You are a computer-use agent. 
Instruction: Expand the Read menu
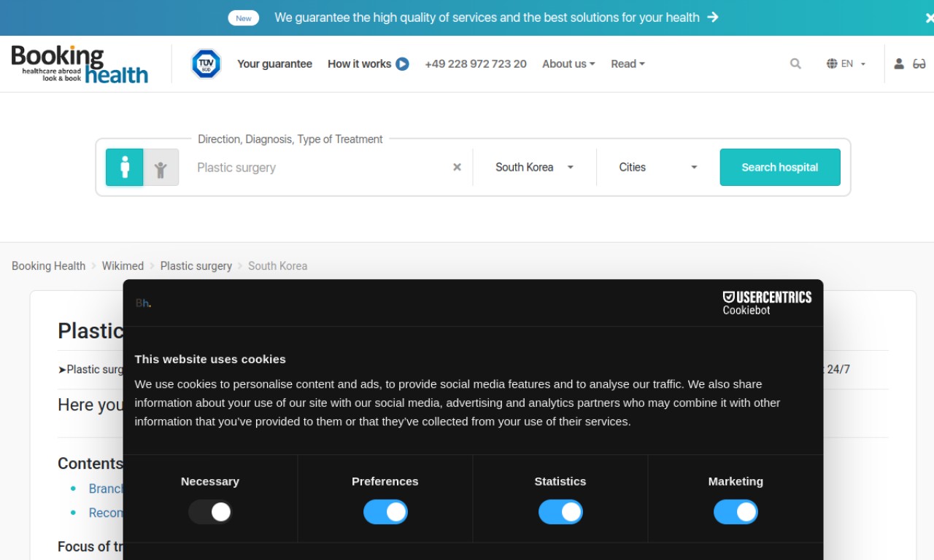(x=628, y=64)
